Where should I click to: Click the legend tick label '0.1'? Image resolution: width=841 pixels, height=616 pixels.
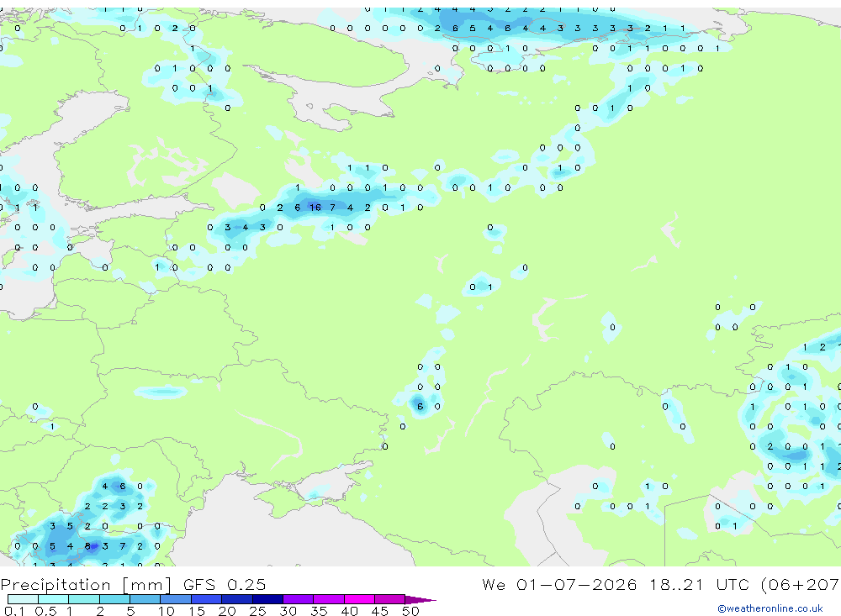pyautogui.click(x=14, y=611)
